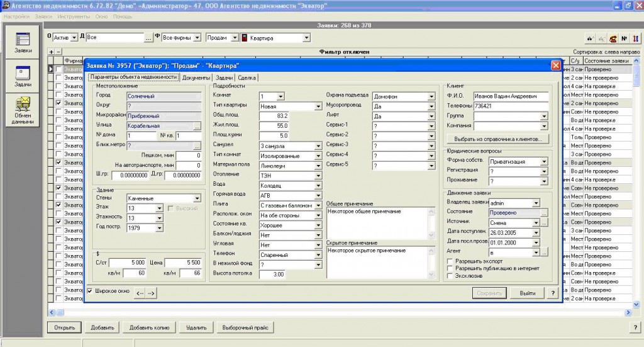This screenshot has width=644, height=347.
Task: Open the Задачи sidebar icon
Action: pyautogui.click(x=23, y=72)
